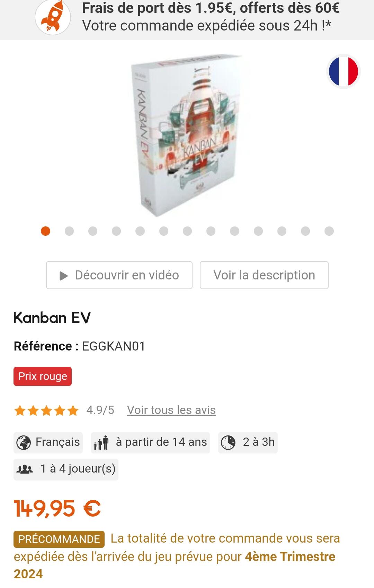Screen dimensions: 374x588
Task: Click the French flag language icon
Action: click(343, 71)
